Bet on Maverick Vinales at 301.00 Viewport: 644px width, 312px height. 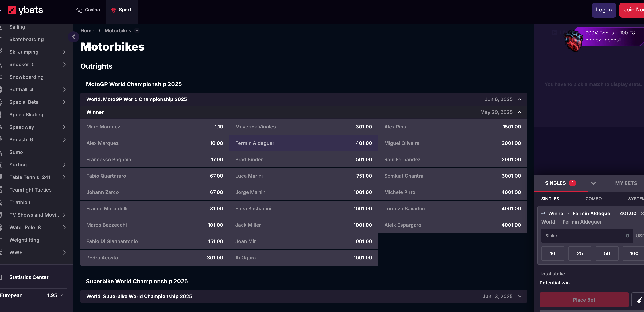pos(304,127)
